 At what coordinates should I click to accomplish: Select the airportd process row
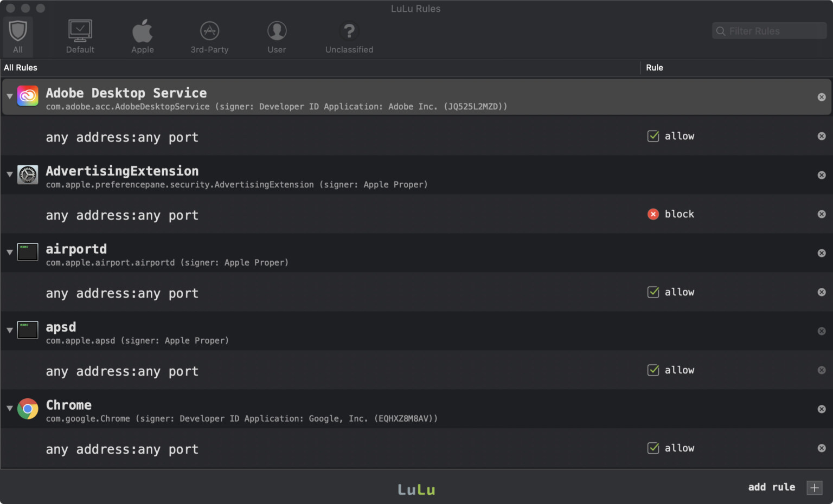pos(325,253)
